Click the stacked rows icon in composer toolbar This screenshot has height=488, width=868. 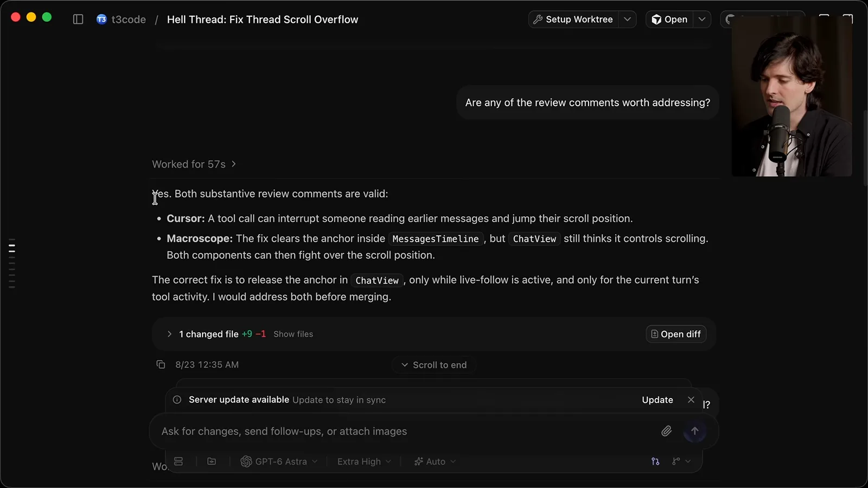178,461
